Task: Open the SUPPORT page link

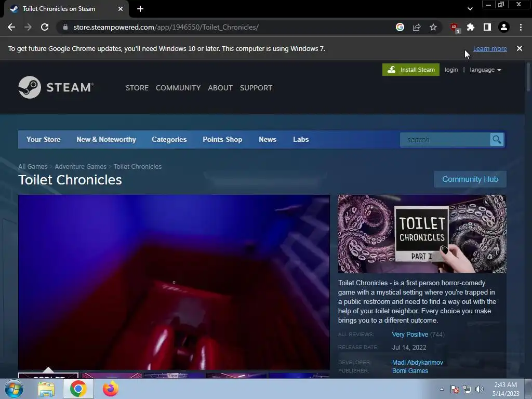Action: tap(256, 88)
